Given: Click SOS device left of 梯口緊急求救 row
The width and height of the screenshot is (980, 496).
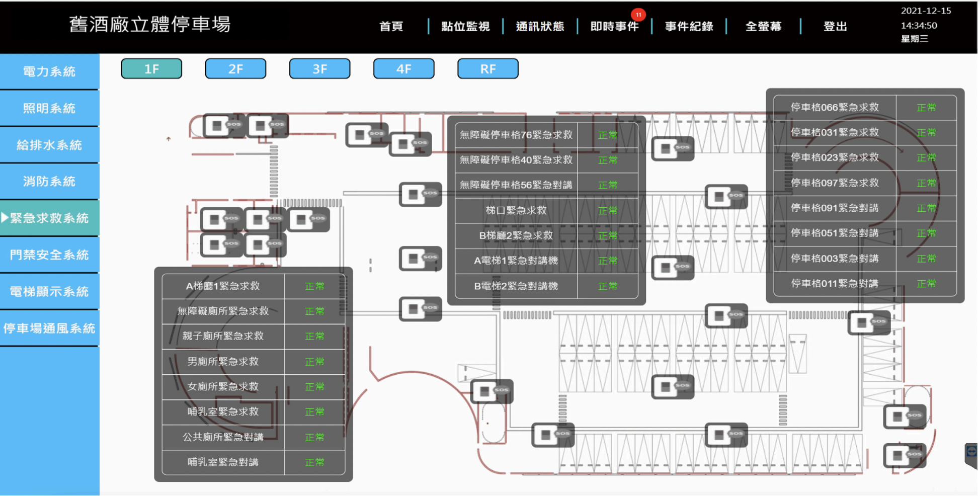Looking at the screenshot, I should click(x=420, y=194).
